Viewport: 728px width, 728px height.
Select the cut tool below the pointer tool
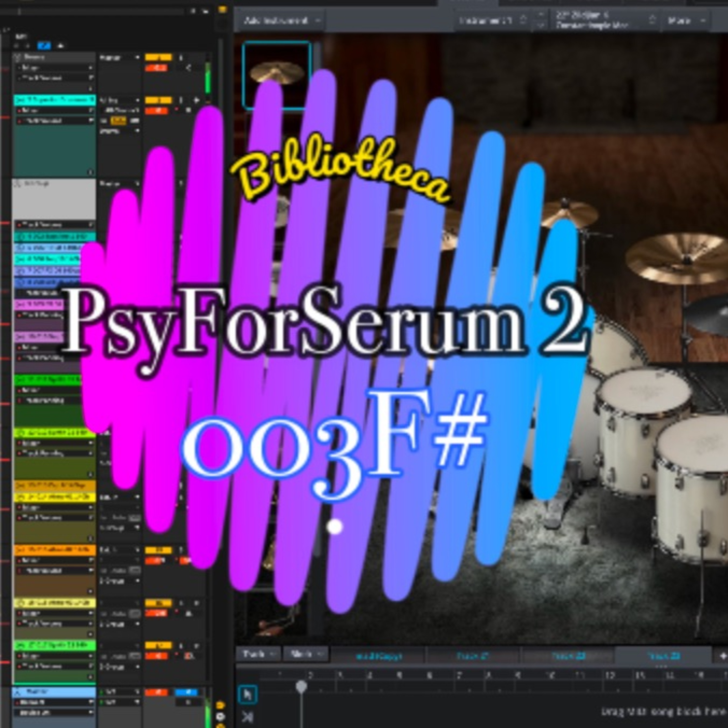coord(248,716)
